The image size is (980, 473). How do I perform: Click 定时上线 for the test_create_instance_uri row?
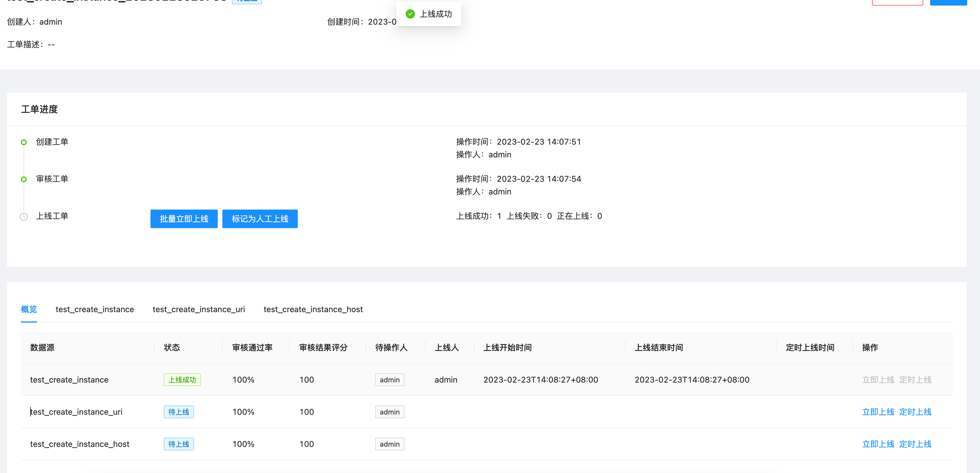click(x=915, y=412)
